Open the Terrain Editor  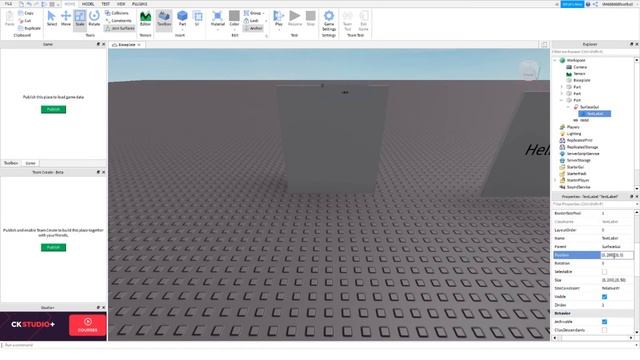[x=145, y=18]
